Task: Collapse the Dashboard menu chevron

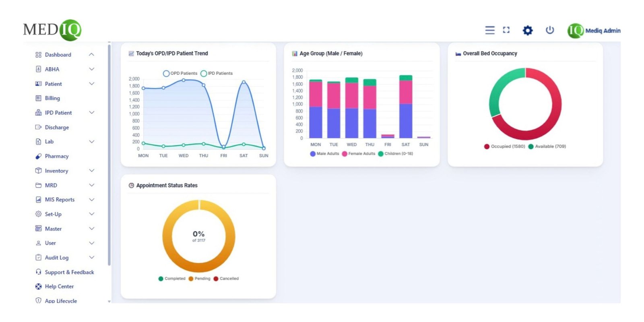Action: point(91,54)
